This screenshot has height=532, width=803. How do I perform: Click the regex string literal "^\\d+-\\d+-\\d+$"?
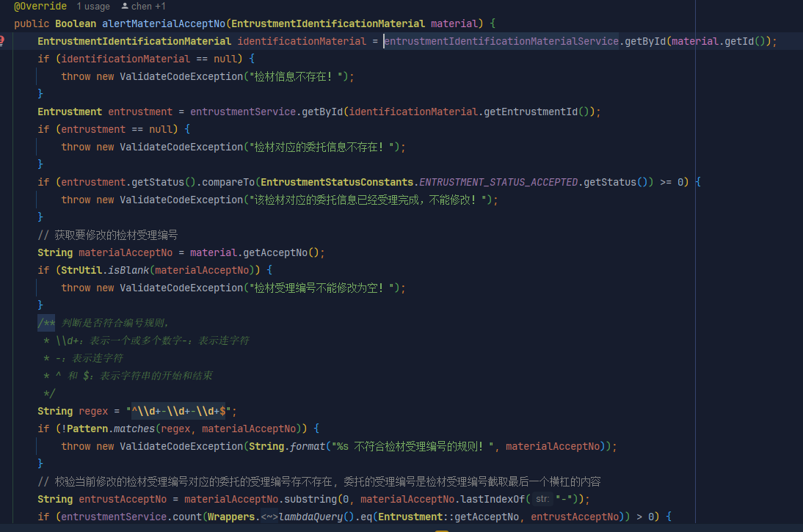181,411
